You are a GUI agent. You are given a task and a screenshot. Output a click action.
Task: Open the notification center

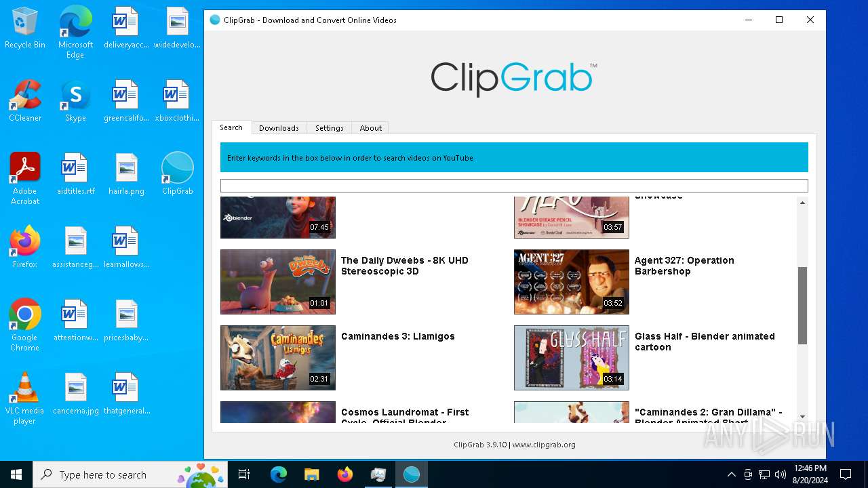tap(846, 474)
